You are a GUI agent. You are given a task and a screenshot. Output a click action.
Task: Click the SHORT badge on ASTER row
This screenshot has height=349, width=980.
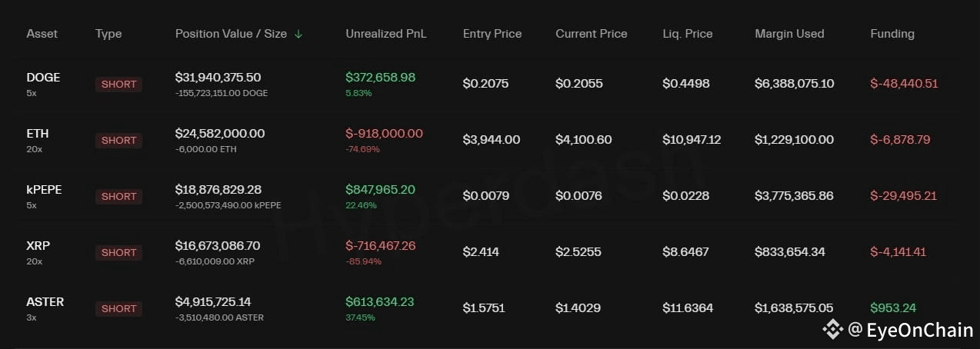[118, 309]
